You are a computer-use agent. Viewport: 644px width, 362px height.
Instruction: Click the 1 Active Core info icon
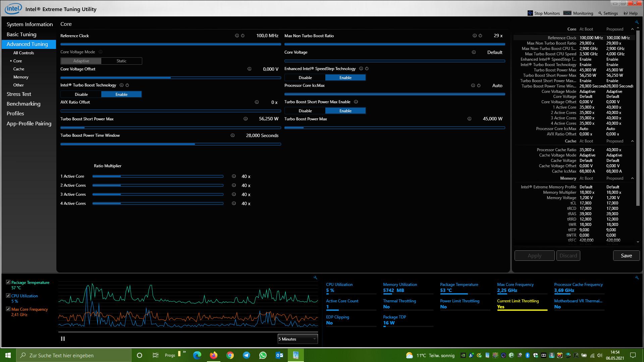(234, 176)
